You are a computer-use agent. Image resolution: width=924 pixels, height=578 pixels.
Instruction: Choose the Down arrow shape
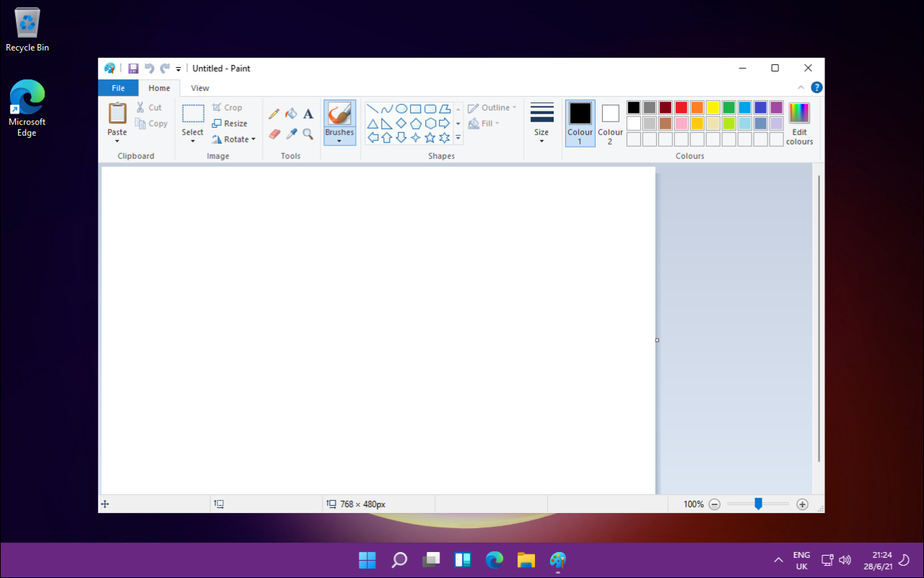click(401, 137)
